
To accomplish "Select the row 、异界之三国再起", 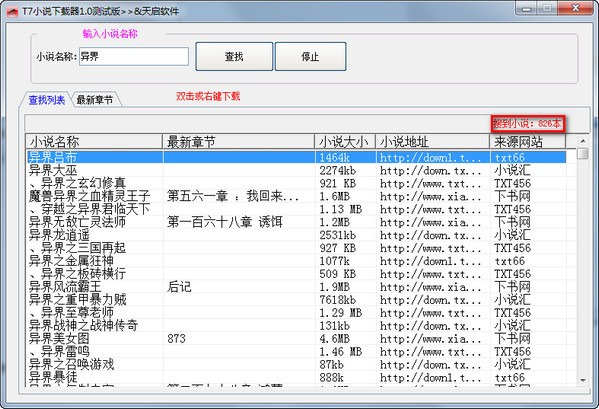I will click(296, 248).
